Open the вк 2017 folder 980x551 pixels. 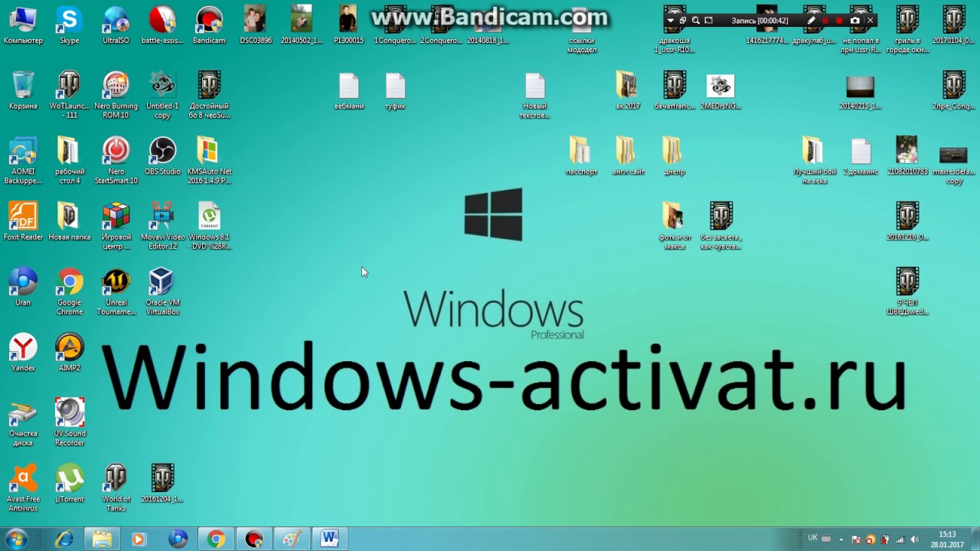(x=628, y=91)
